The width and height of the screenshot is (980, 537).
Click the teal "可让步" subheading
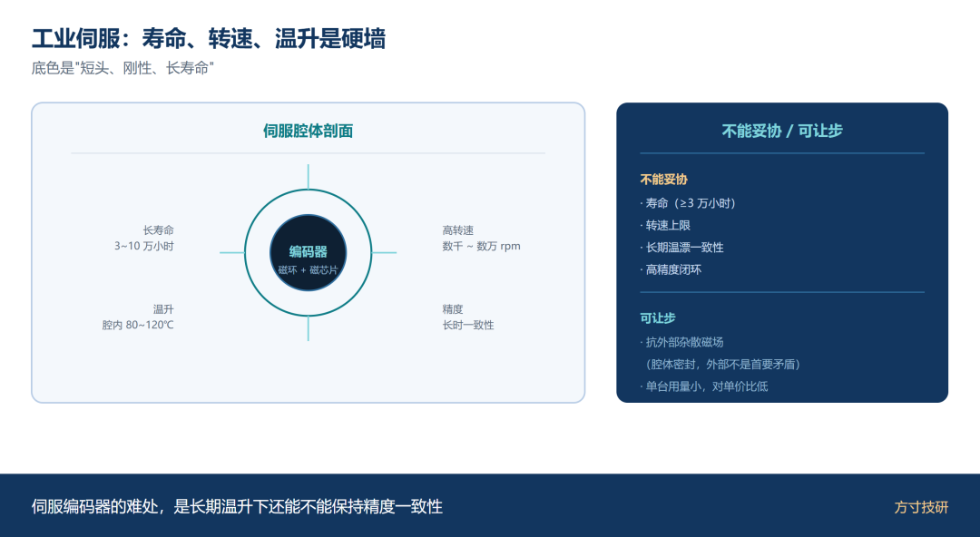tap(658, 318)
